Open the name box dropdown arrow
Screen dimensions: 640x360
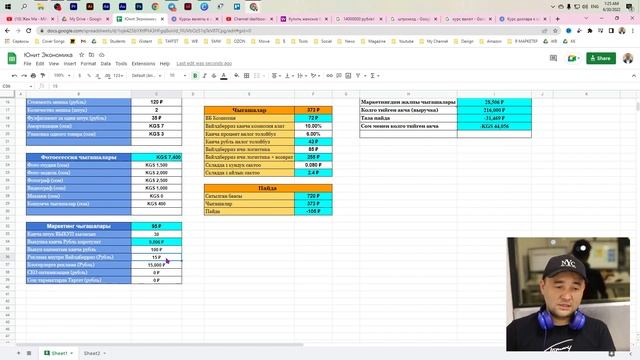[x=31, y=86]
